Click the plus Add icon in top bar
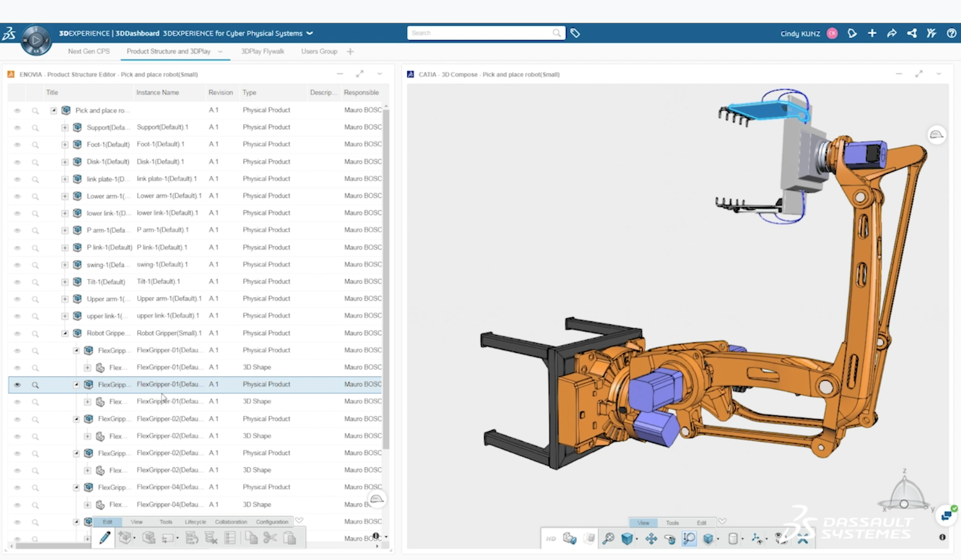The image size is (961, 560). [x=872, y=33]
